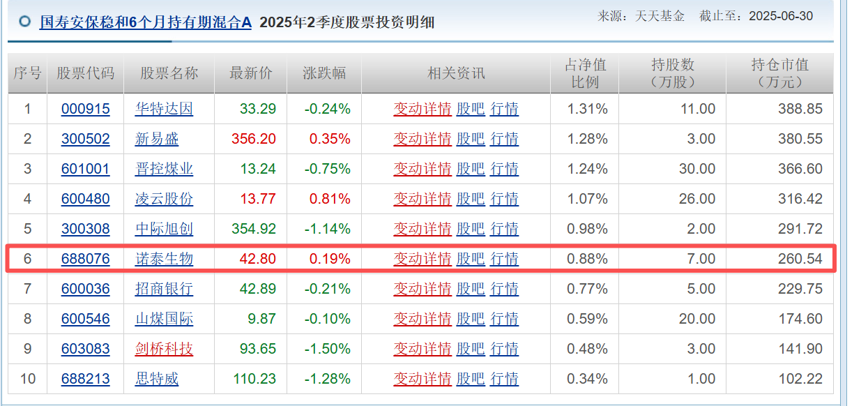
Task: Select shares held value 30.00
Action: 698,169
